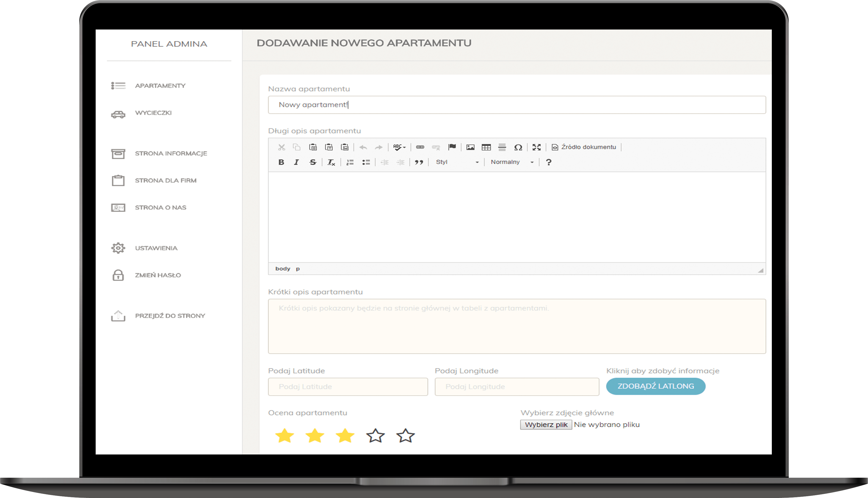Click inside the long description editor area
The image size is (868, 498).
click(x=517, y=217)
